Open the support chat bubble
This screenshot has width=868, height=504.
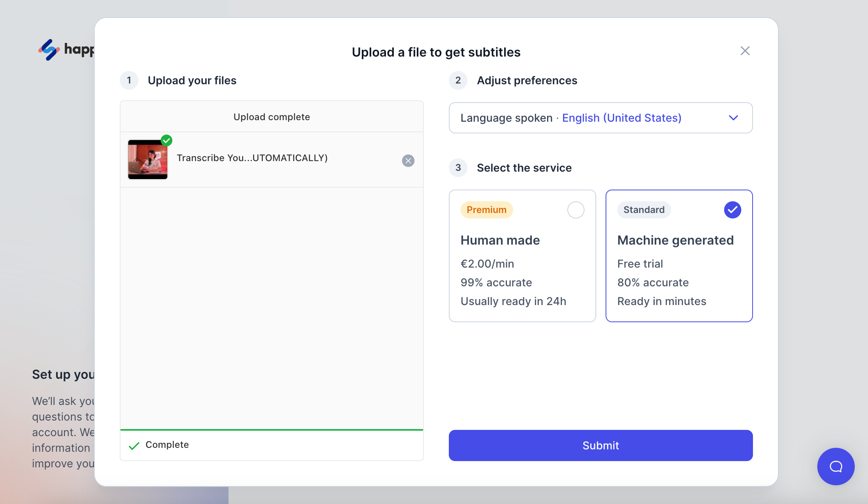835,466
